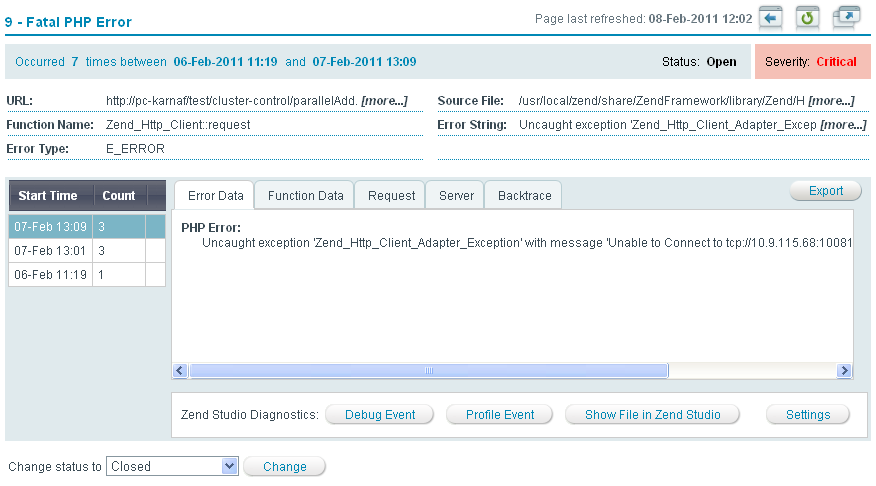876x486 pixels.
Task: Select the Server tab
Action: pyautogui.click(x=456, y=196)
